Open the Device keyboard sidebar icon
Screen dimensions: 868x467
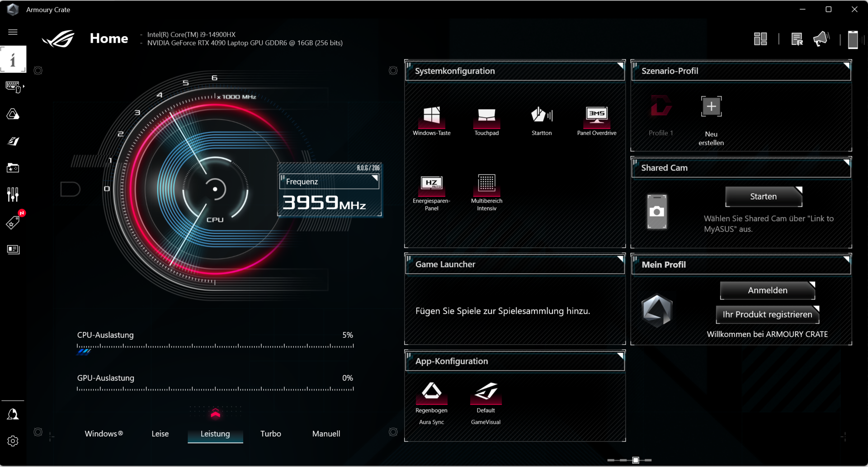pyautogui.click(x=13, y=87)
